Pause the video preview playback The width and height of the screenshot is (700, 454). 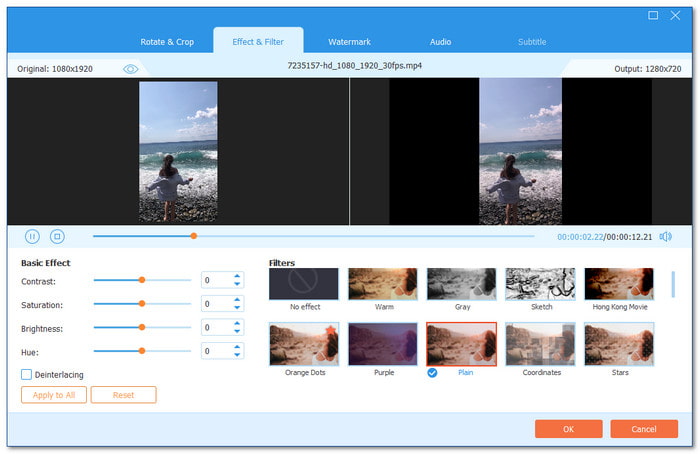[32, 236]
